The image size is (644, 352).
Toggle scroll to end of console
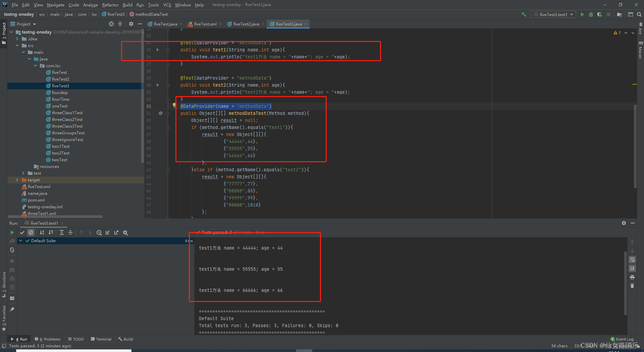pyautogui.click(x=632, y=268)
